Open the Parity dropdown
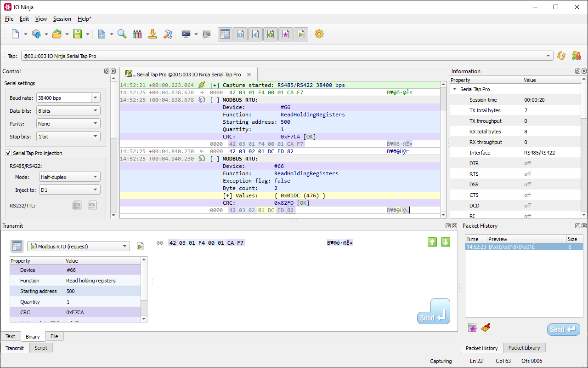The width and height of the screenshot is (588, 368). [68, 124]
